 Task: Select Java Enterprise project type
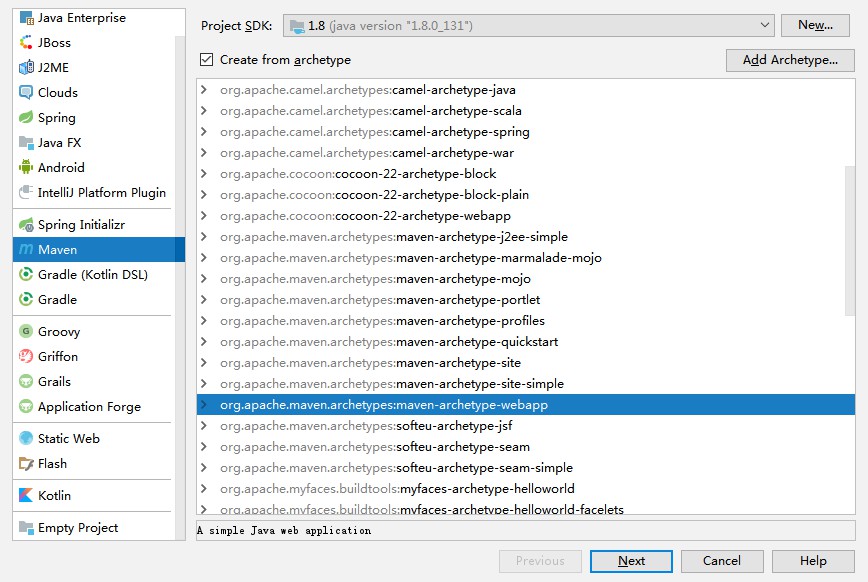click(x=82, y=18)
